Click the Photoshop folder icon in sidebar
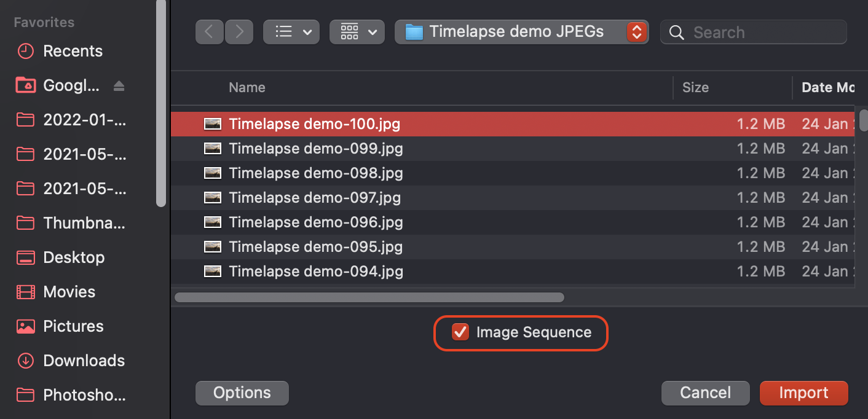This screenshot has height=419, width=868. [x=25, y=394]
